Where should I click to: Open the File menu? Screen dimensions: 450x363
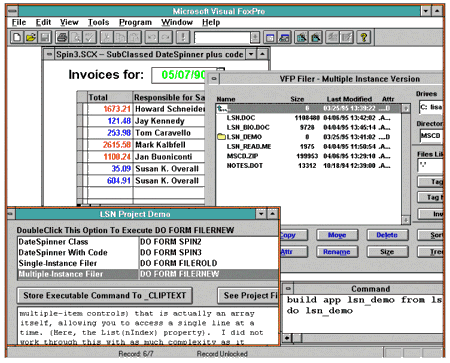coord(19,22)
